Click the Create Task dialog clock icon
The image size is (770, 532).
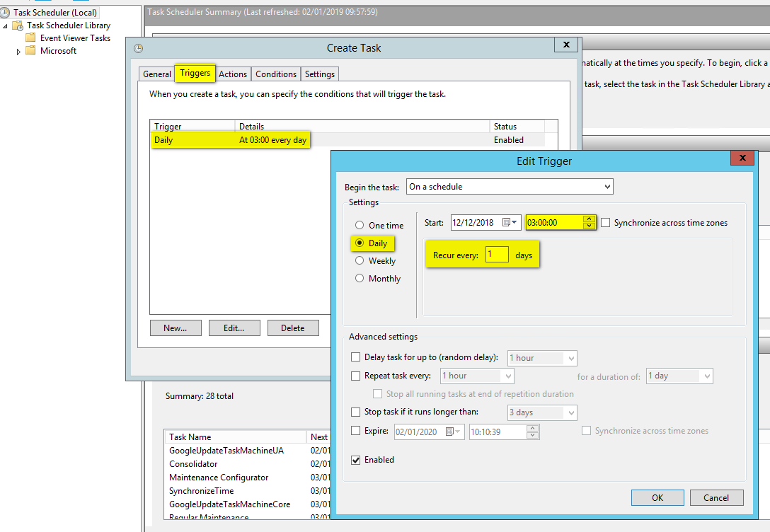tap(138, 48)
